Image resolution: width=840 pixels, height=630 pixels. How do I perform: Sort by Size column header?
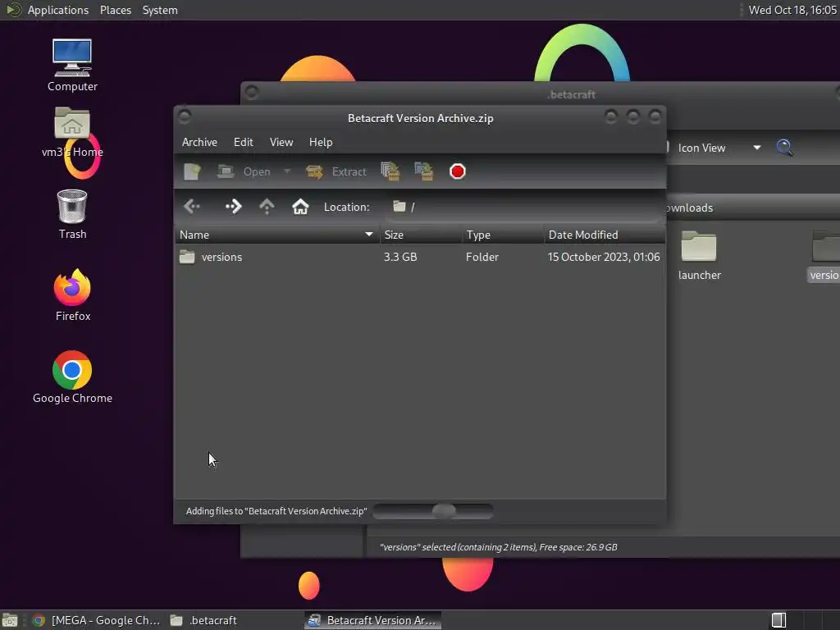[421, 235]
